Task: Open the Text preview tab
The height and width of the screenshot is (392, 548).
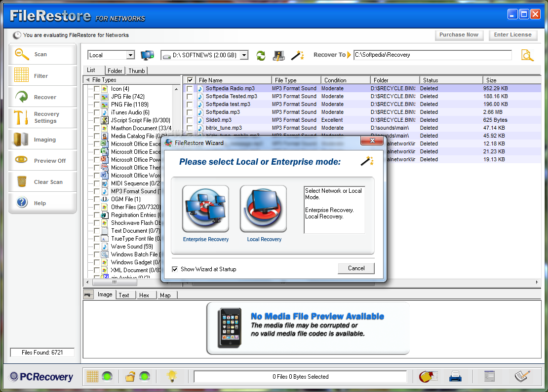Action: pos(124,295)
